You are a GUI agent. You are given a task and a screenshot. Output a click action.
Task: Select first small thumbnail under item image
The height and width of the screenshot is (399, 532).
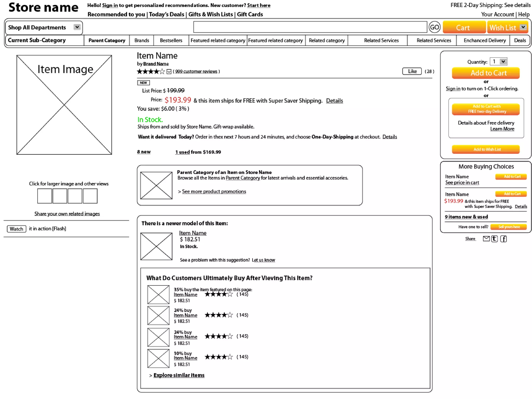coord(44,196)
